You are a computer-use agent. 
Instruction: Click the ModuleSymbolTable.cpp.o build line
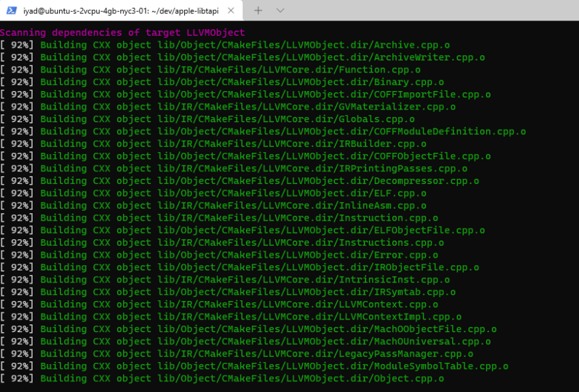click(x=255, y=367)
